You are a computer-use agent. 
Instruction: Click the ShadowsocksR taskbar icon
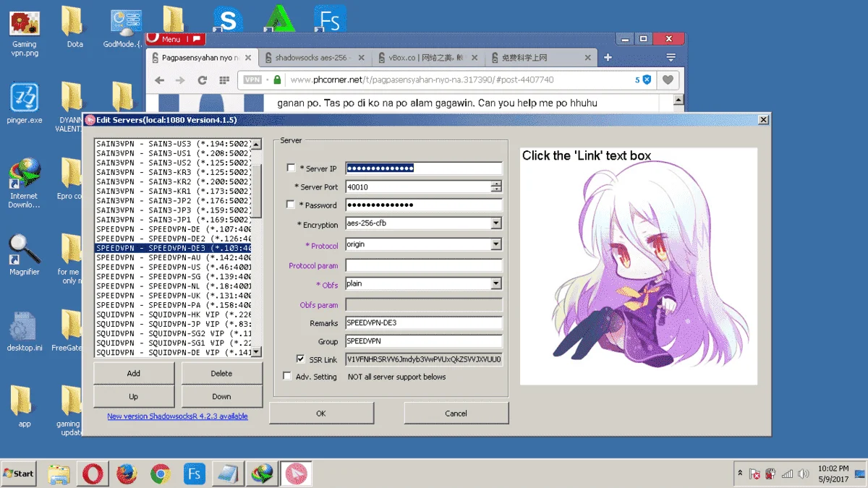[x=295, y=474]
